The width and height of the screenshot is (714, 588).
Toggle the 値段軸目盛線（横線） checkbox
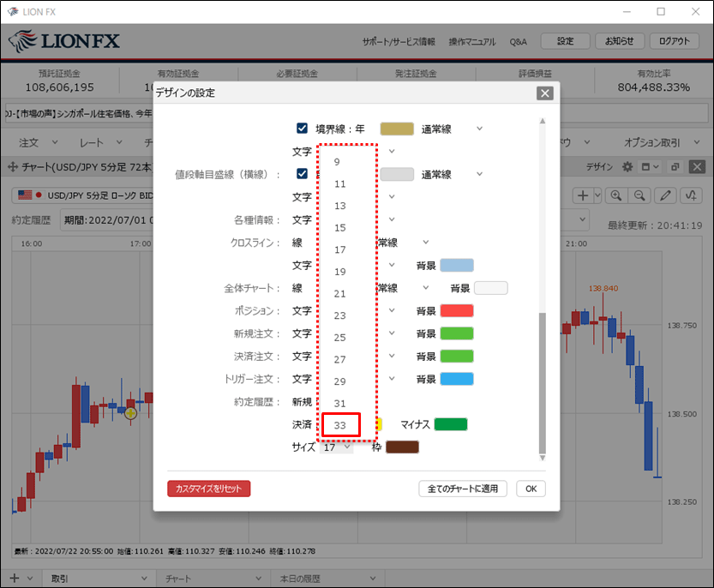302,174
